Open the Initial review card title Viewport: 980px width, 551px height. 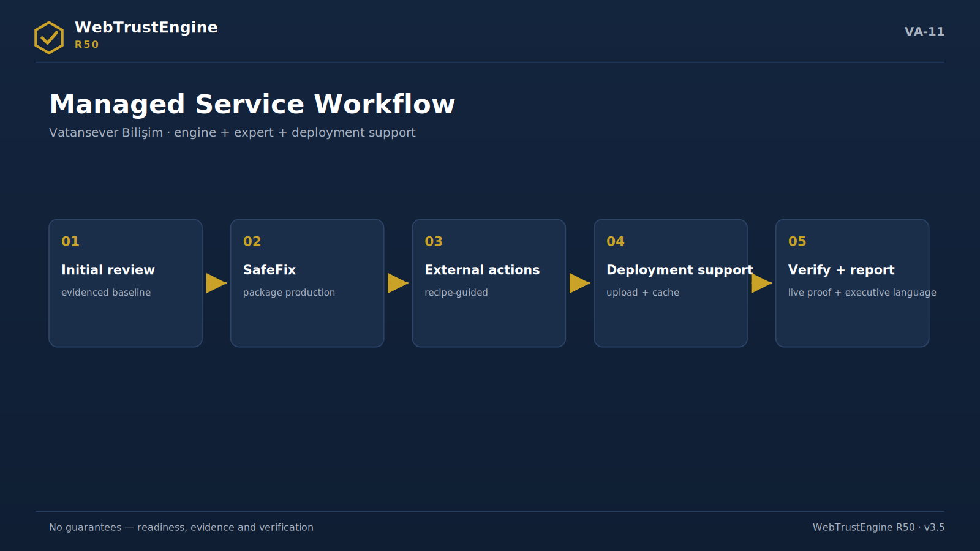(x=108, y=270)
